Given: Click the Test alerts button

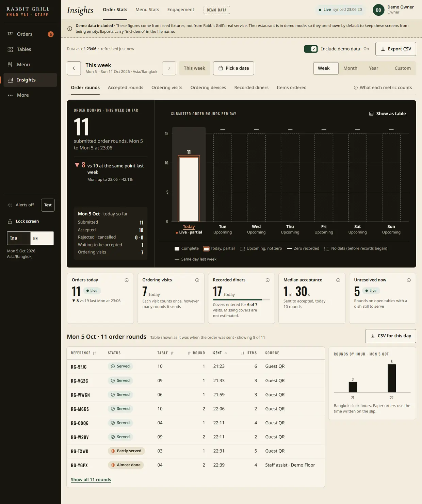Looking at the screenshot, I should (x=48, y=205).
